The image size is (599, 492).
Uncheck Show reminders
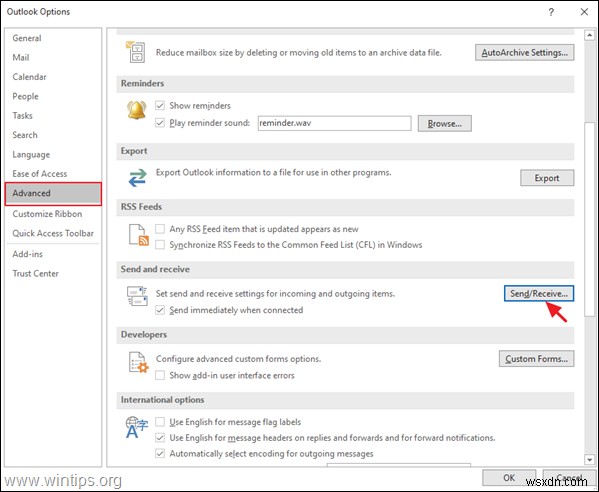[x=160, y=105]
